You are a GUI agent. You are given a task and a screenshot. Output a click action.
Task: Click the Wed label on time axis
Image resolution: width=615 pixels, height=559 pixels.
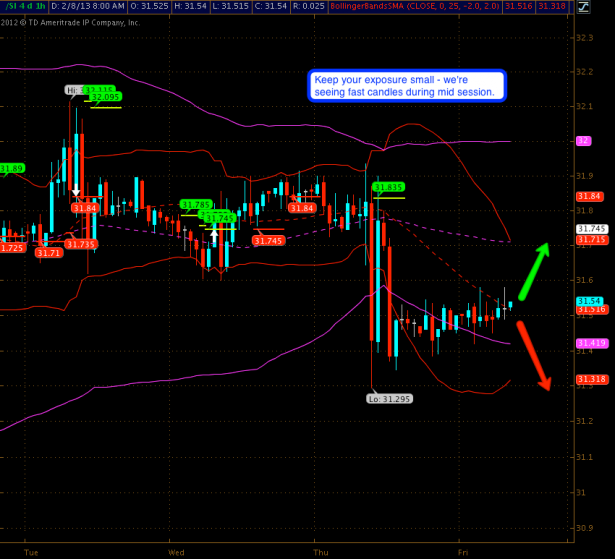(177, 551)
